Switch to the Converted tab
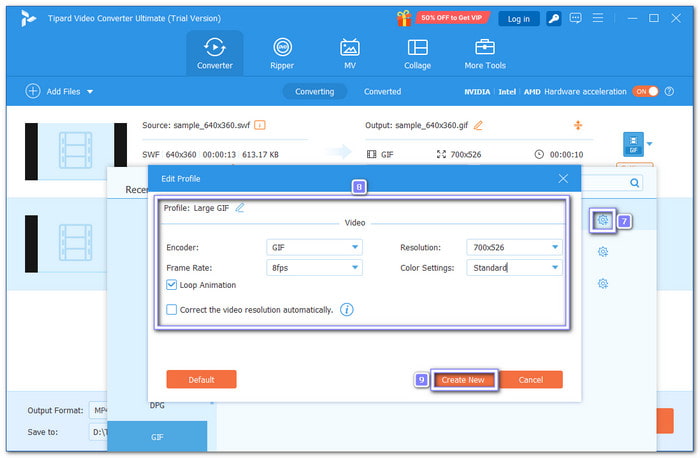 [x=382, y=91]
